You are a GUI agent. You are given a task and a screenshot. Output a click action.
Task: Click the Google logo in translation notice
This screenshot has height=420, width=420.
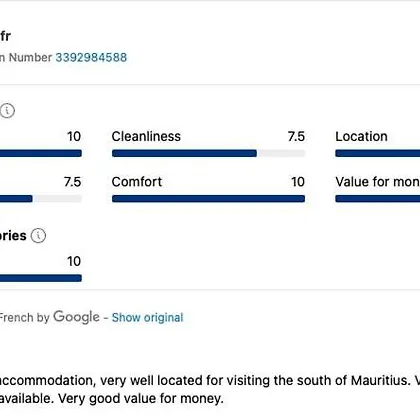(x=76, y=317)
